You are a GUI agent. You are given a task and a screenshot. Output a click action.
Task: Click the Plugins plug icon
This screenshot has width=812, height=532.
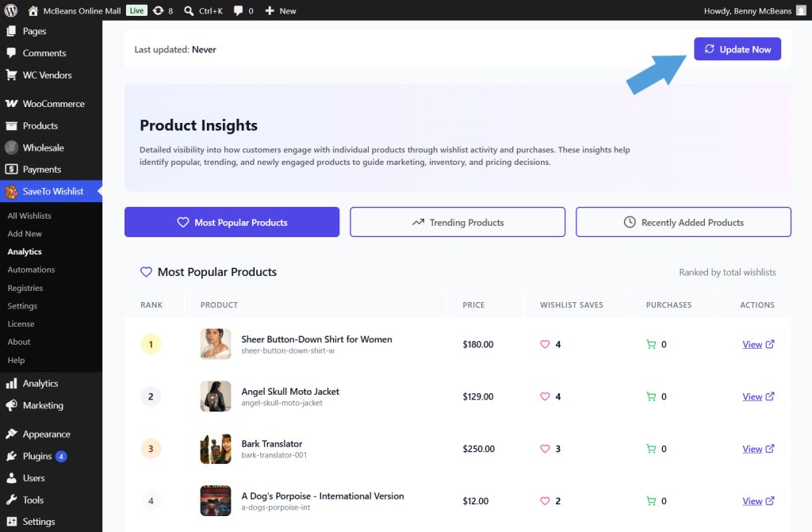(x=11, y=457)
